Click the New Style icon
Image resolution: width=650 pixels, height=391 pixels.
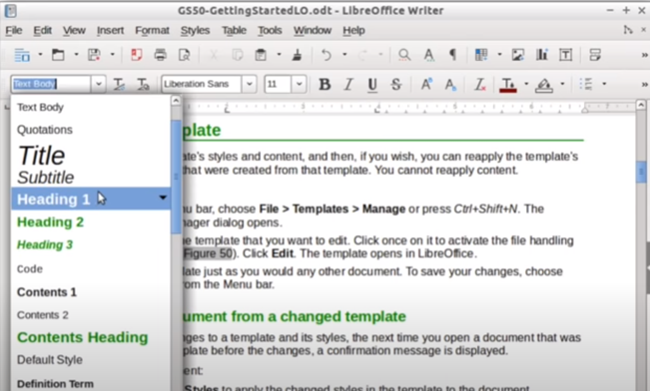pyautogui.click(x=143, y=84)
